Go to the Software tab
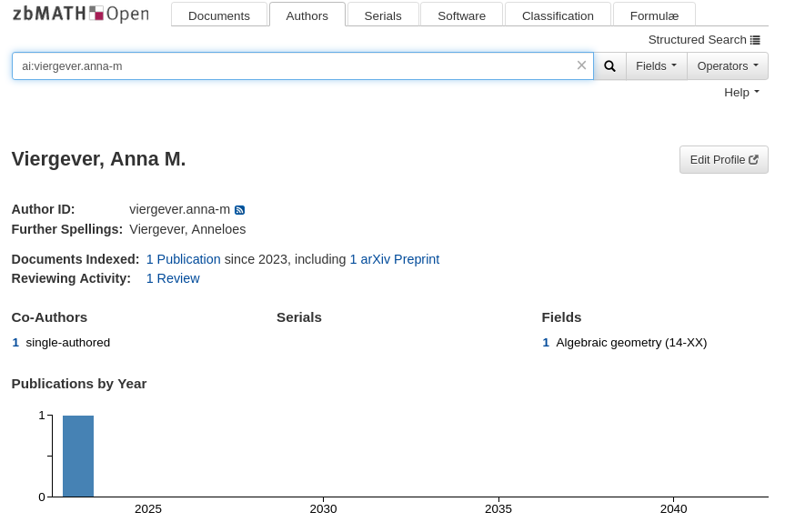The image size is (785, 532). [461, 15]
